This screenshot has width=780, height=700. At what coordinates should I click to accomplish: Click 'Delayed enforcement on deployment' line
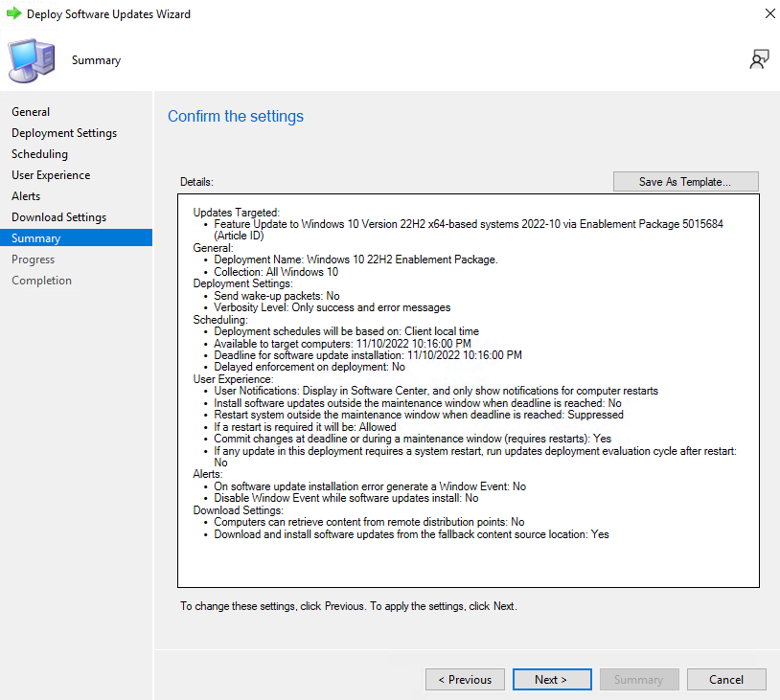[310, 367]
